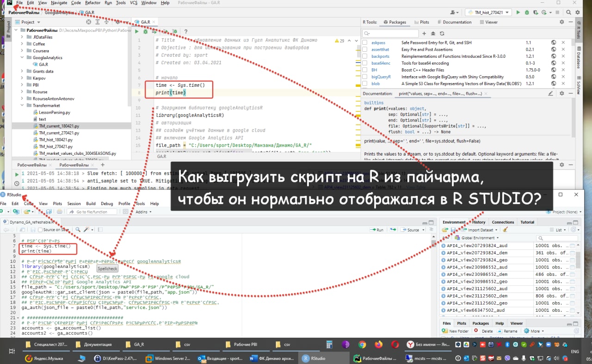
Task: Tick the base64enc package checkbox
Action: click(365, 63)
